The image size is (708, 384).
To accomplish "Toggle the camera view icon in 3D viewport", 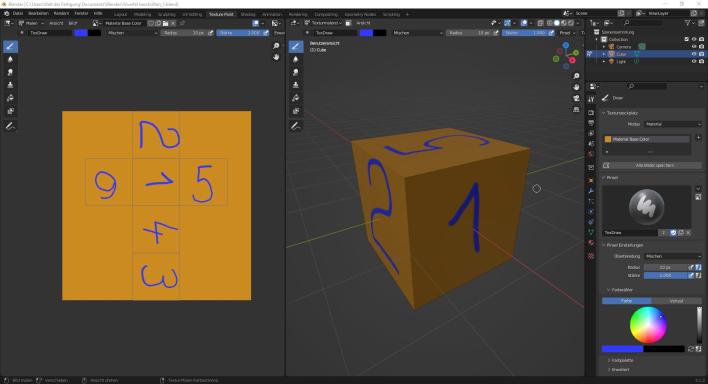I will click(576, 98).
